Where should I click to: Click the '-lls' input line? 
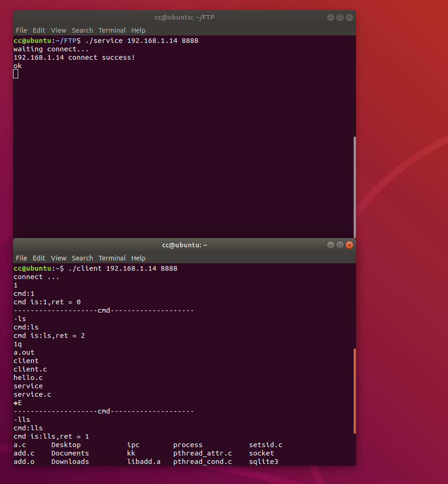click(x=22, y=420)
